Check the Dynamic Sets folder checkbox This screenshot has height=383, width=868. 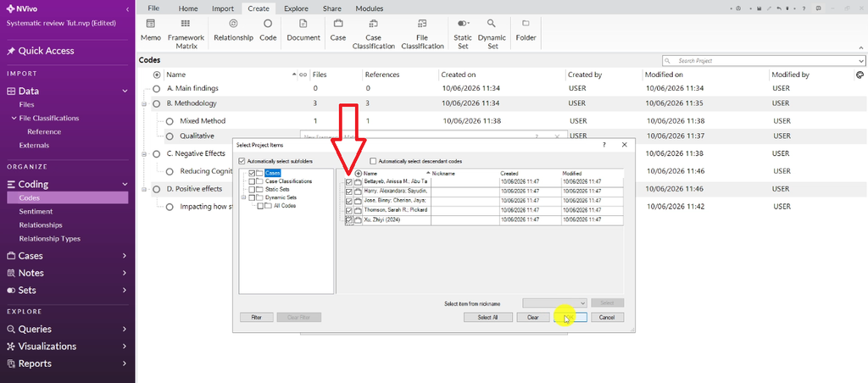252,197
